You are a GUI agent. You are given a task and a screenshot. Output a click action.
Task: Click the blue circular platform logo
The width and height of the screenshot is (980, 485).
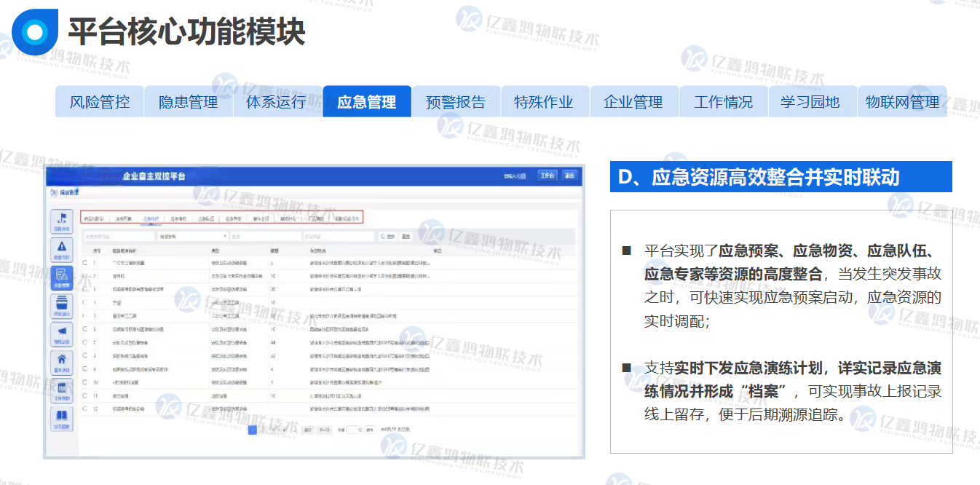(35, 32)
